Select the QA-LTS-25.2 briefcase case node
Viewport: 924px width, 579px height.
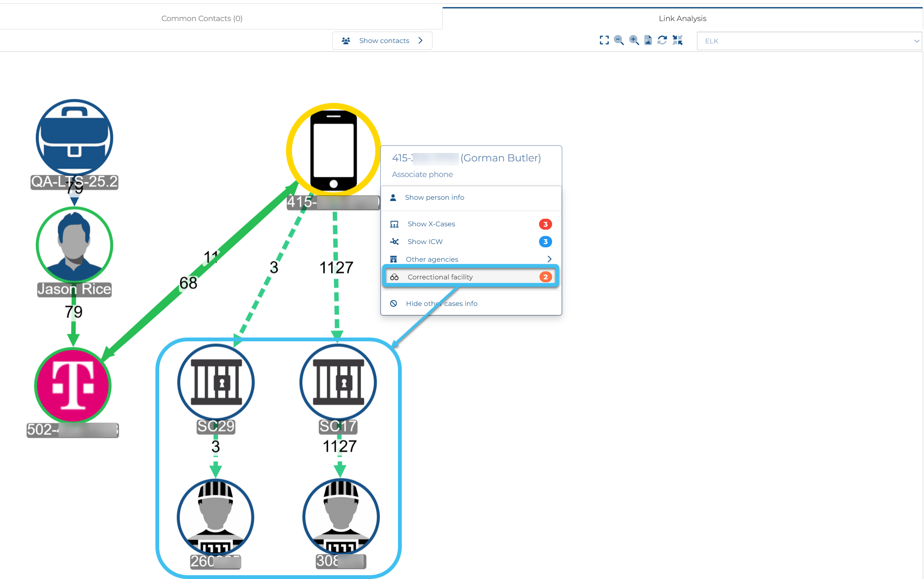[75, 137]
